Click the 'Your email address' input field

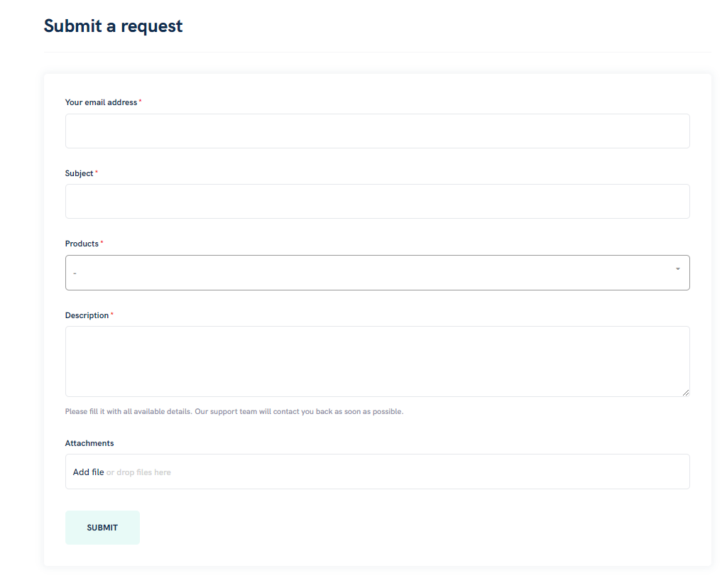378,131
